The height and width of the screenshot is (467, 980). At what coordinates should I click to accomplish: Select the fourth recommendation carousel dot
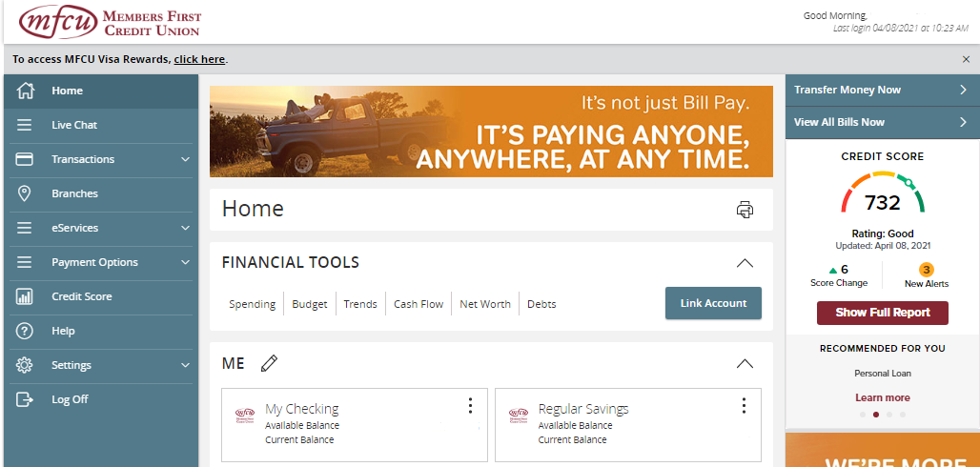[903, 415]
